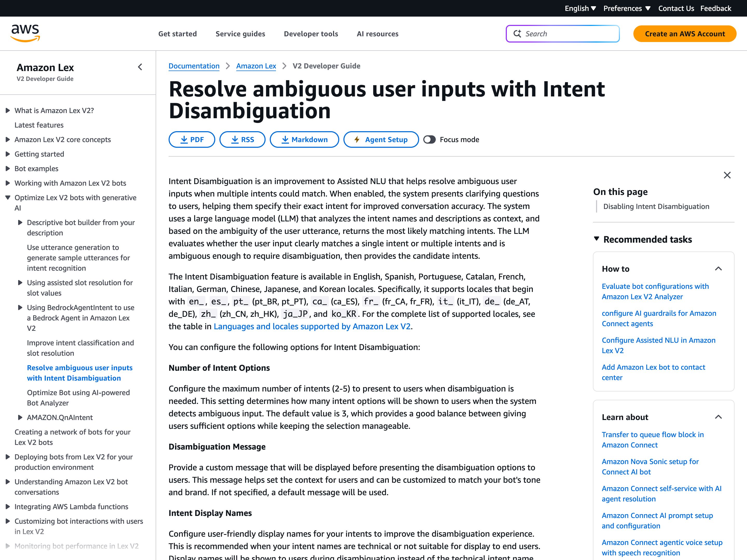The image size is (747, 560).
Task: Expand Understanding Amazon Lex V2 bot conversations arrow
Action: 8,482
